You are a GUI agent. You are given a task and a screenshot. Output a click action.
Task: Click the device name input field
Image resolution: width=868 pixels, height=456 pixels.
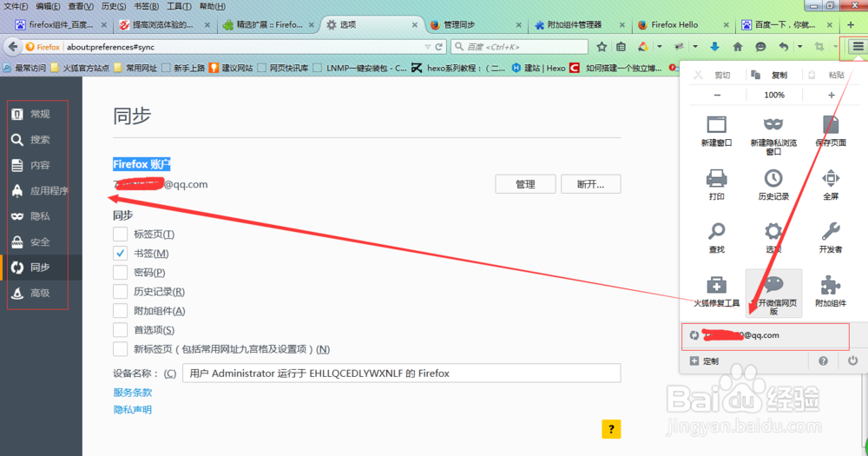[x=401, y=373]
